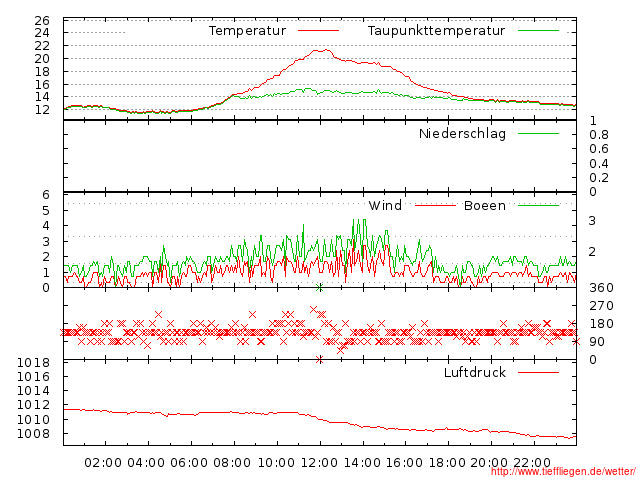Click the red Temperatur legend line
Image resolution: width=640 pixels, height=480 pixels.
point(318,31)
